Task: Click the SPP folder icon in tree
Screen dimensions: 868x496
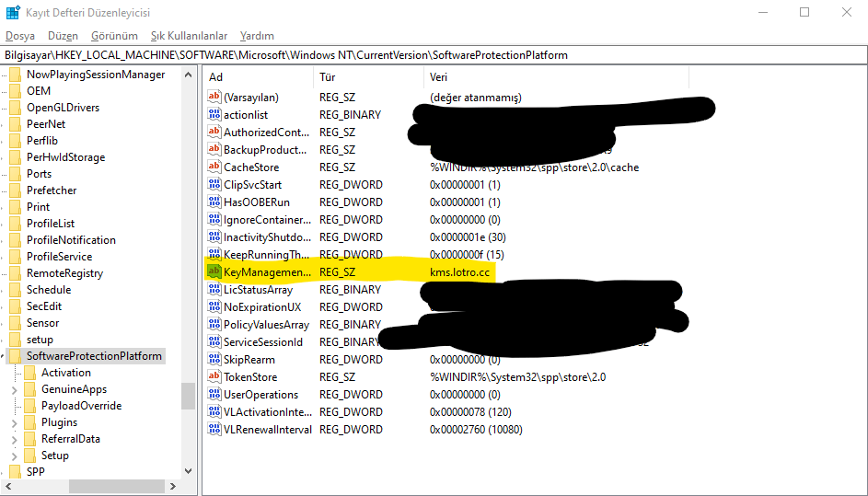Action: (16, 472)
